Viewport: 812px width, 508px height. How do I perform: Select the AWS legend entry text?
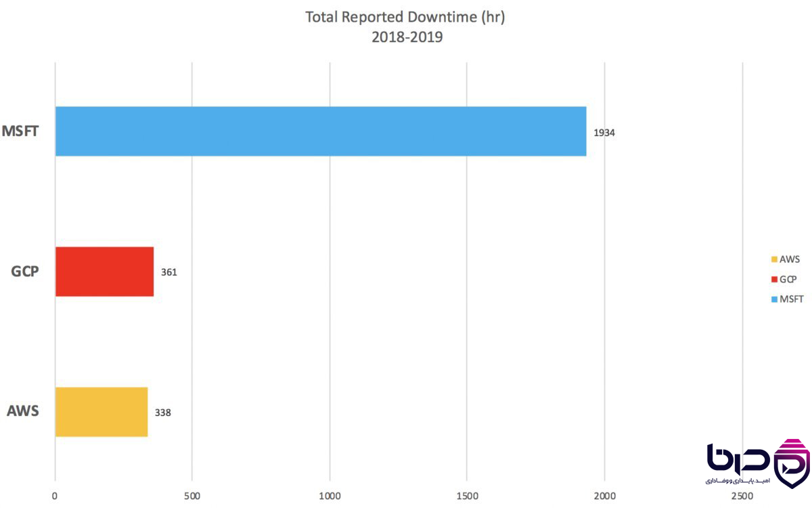pyautogui.click(x=790, y=259)
